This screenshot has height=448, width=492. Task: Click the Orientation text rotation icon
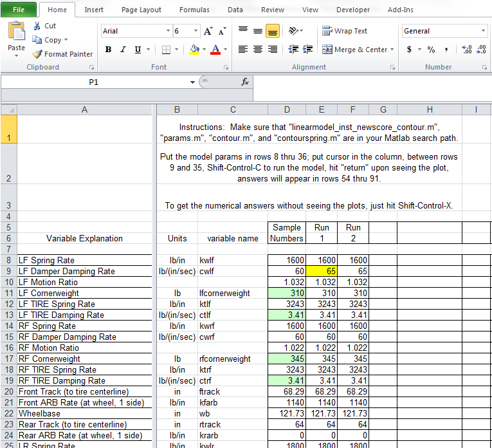click(293, 30)
